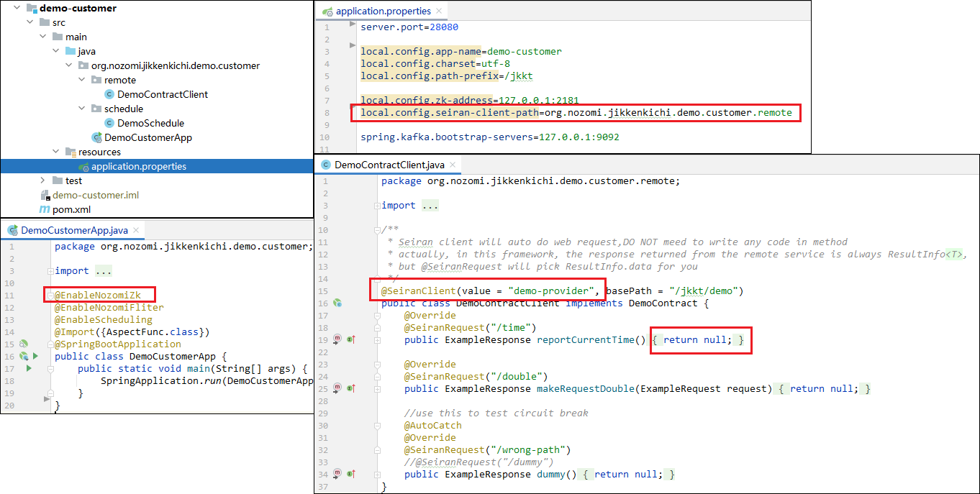Collapse the demo-customer module node
Screen dimensions: 980x494
coord(17,8)
